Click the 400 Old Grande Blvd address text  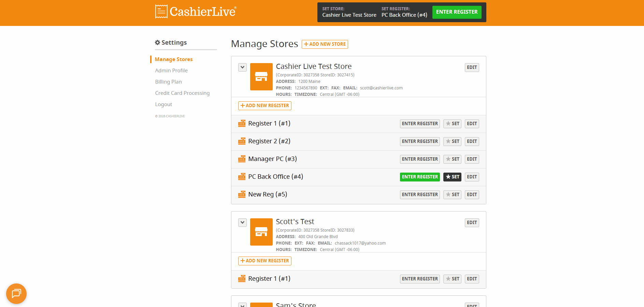click(318, 237)
